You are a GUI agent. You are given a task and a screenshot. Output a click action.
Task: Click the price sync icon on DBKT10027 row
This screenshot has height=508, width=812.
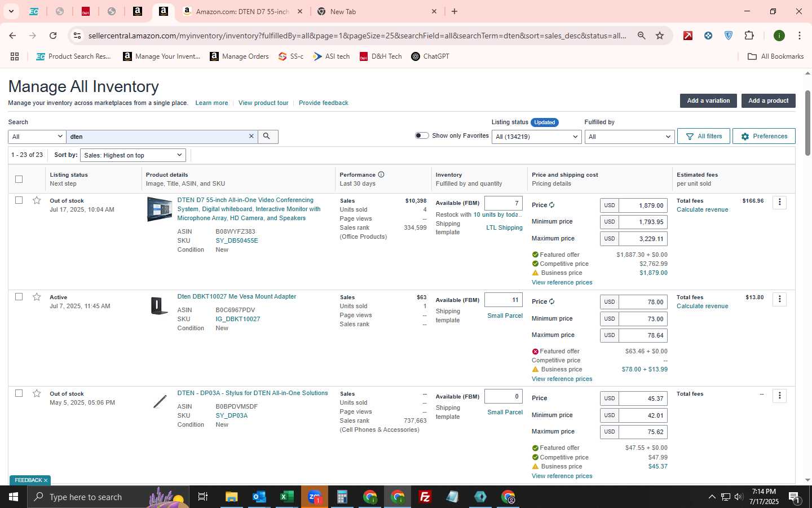click(x=551, y=302)
